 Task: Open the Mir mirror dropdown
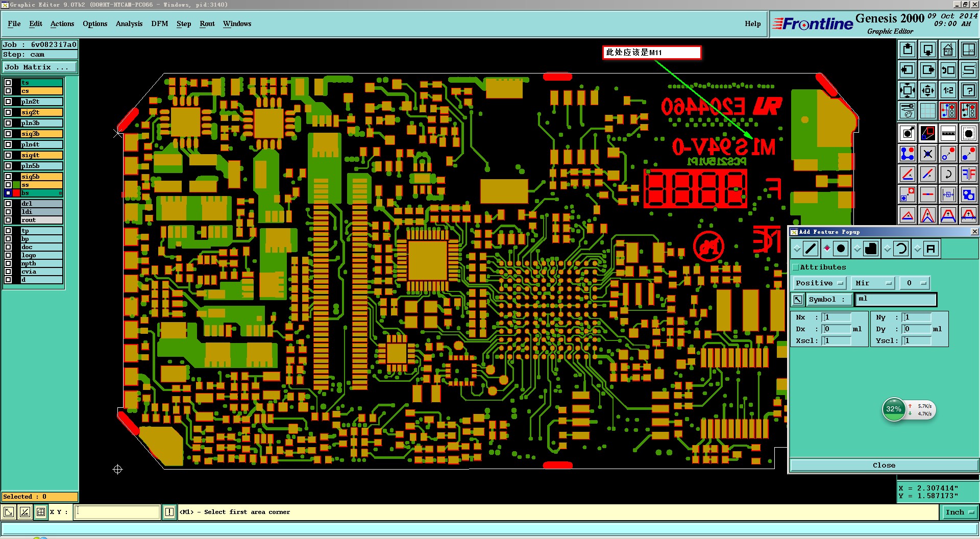tap(874, 283)
